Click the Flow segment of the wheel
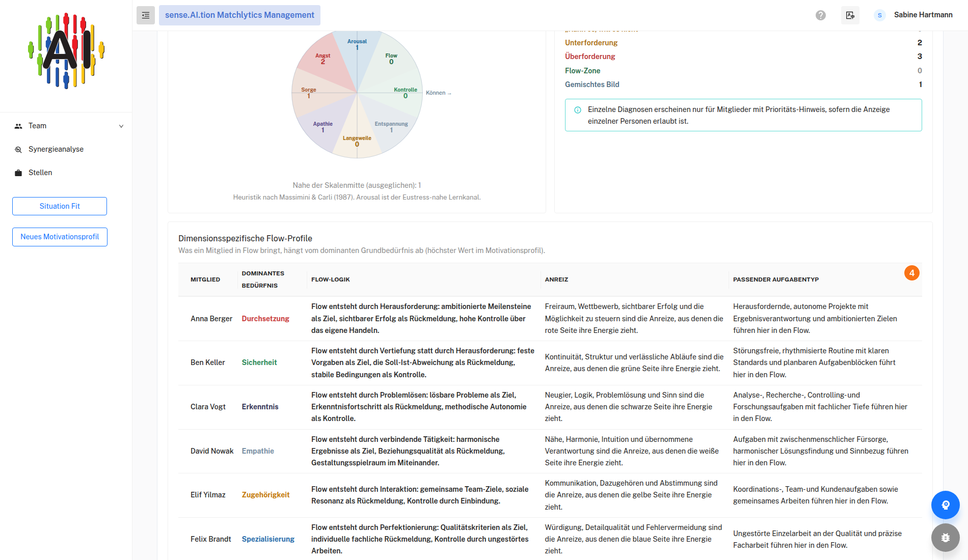The width and height of the screenshot is (968, 560). pos(391,59)
